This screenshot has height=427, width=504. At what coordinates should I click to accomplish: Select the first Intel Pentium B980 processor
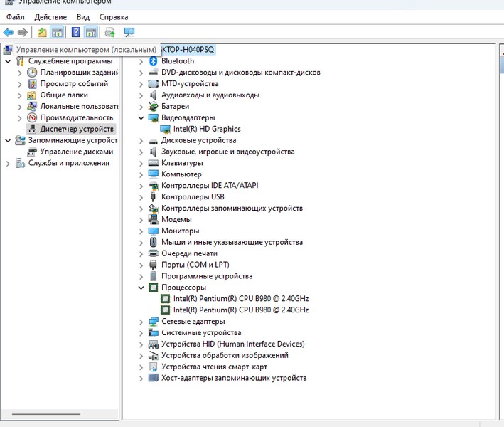coord(240,299)
